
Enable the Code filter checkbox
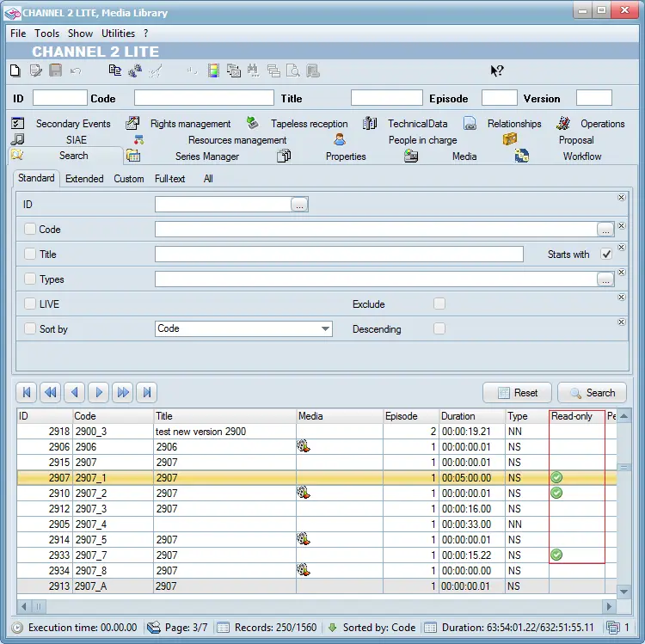30,230
